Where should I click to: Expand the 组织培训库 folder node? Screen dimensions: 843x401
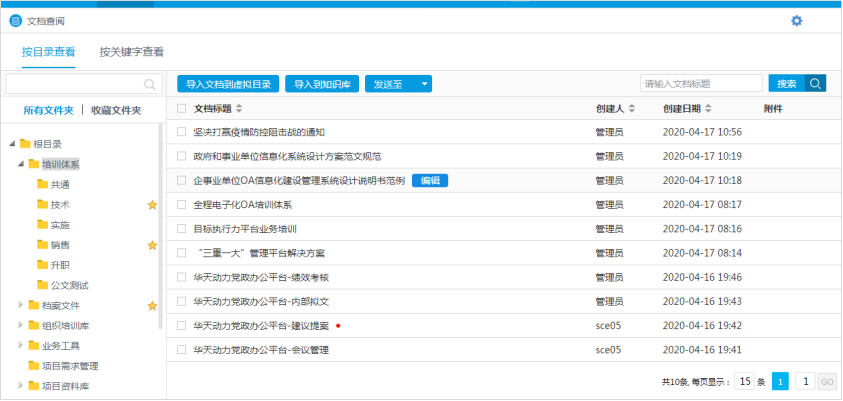click(x=20, y=325)
